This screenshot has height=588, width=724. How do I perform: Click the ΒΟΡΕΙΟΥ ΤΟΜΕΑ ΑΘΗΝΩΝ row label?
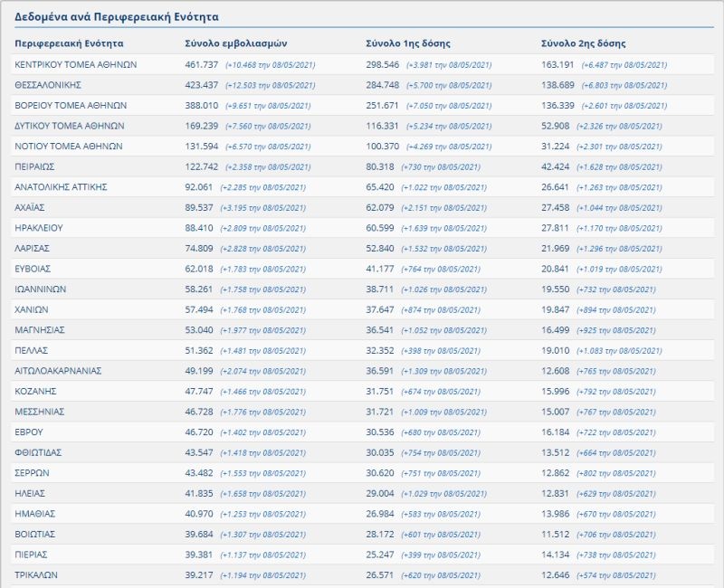pyautogui.click(x=71, y=105)
